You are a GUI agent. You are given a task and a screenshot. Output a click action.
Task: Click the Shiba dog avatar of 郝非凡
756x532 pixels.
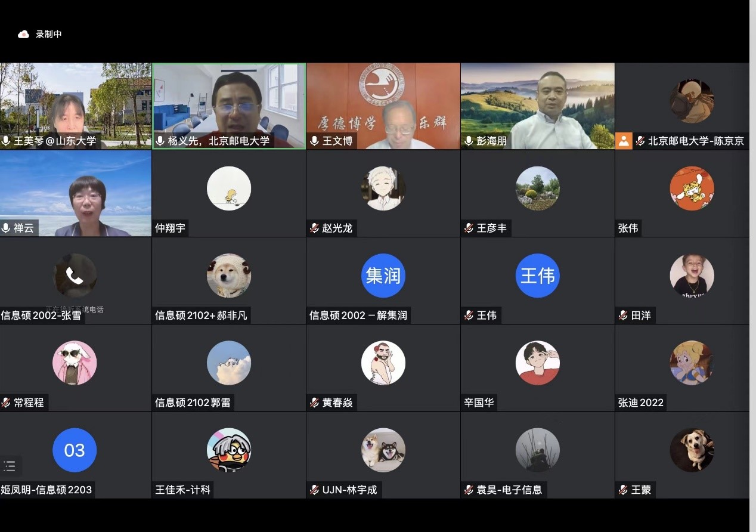(229, 276)
